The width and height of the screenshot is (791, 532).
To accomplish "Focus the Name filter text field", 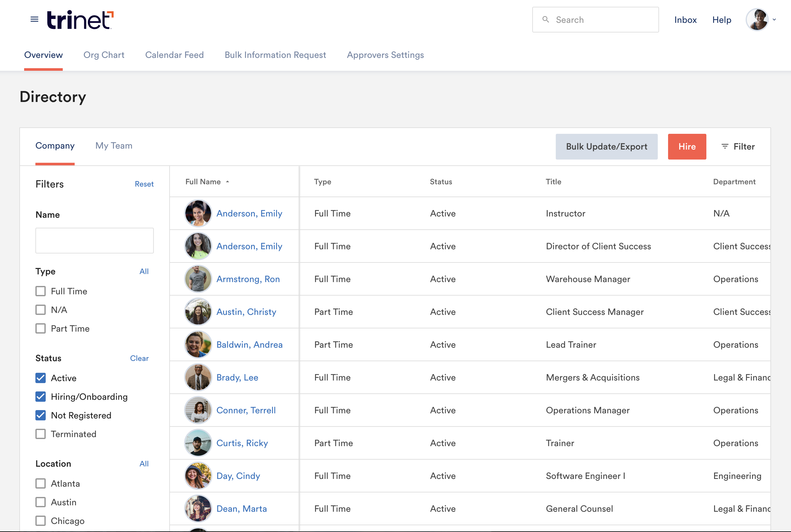I will point(94,241).
